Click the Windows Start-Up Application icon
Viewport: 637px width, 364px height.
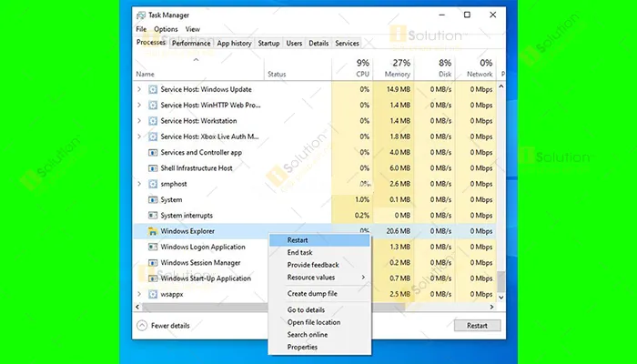coord(153,278)
